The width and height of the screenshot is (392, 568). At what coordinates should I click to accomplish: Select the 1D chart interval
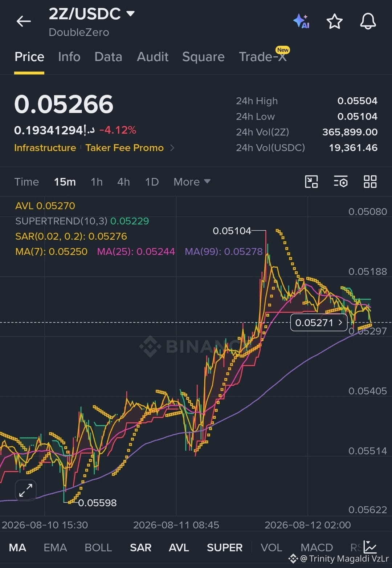[152, 182]
